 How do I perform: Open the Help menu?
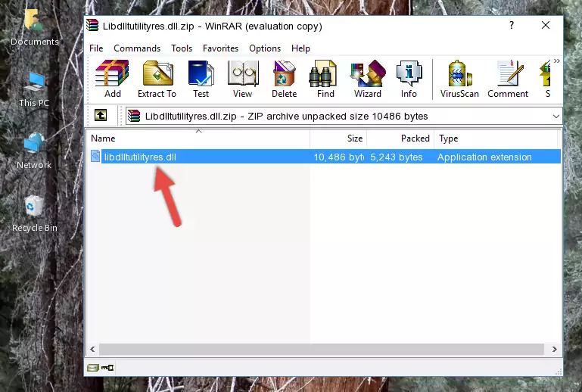pos(300,48)
